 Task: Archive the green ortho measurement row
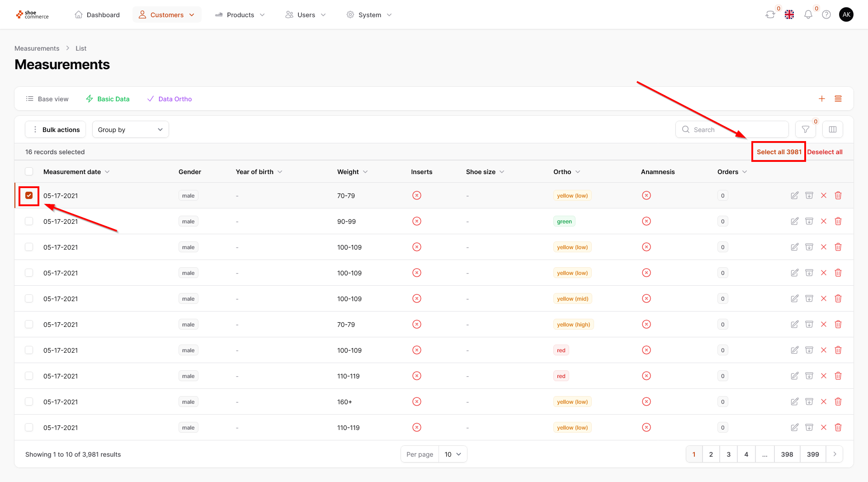coord(809,222)
